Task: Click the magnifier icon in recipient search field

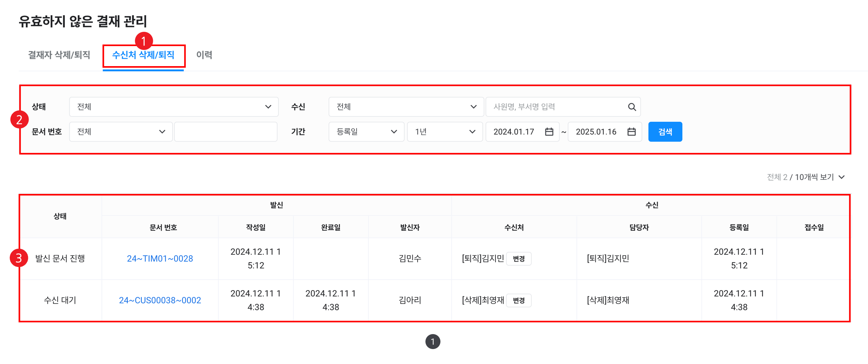Action: pyautogui.click(x=632, y=107)
